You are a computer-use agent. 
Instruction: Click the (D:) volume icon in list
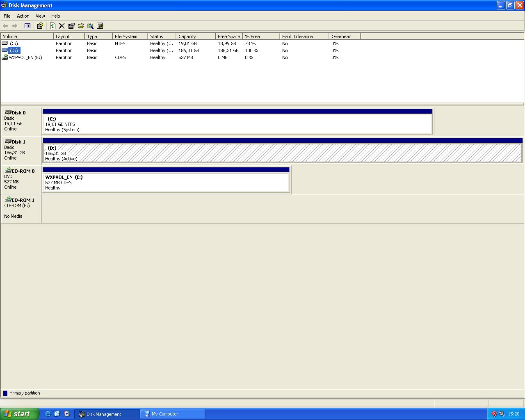(x=5, y=50)
